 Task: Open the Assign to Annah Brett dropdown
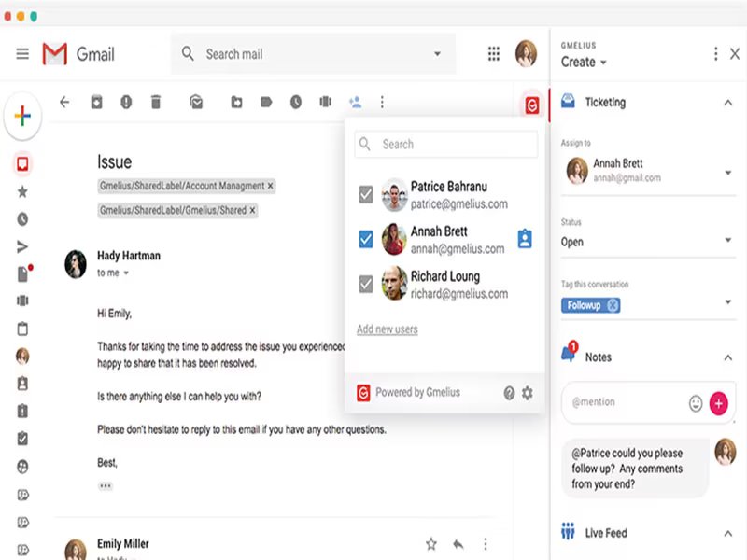648,172
